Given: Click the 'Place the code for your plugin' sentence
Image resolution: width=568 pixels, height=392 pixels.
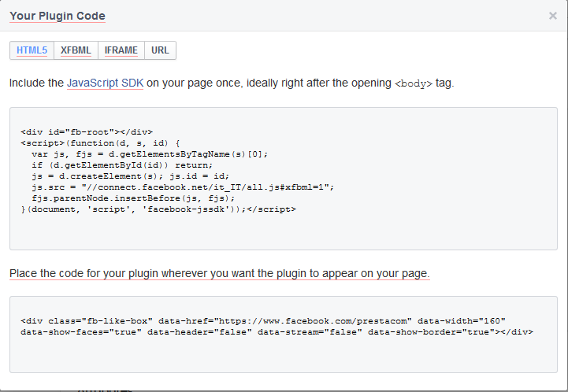Looking at the screenshot, I should (x=220, y=273).
